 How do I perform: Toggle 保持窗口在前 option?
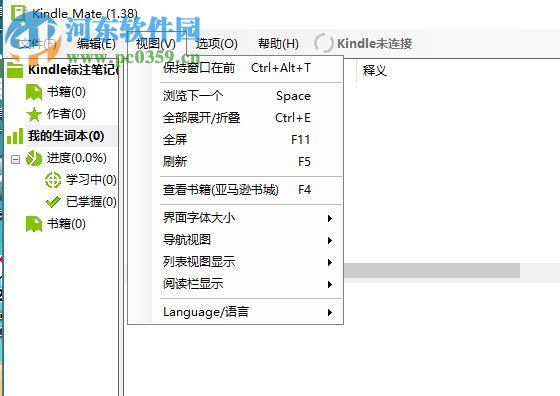(236, 68)
